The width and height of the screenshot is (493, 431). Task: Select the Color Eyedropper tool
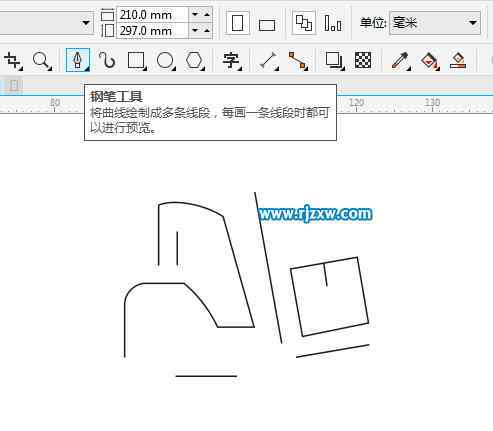coord(401,61)
